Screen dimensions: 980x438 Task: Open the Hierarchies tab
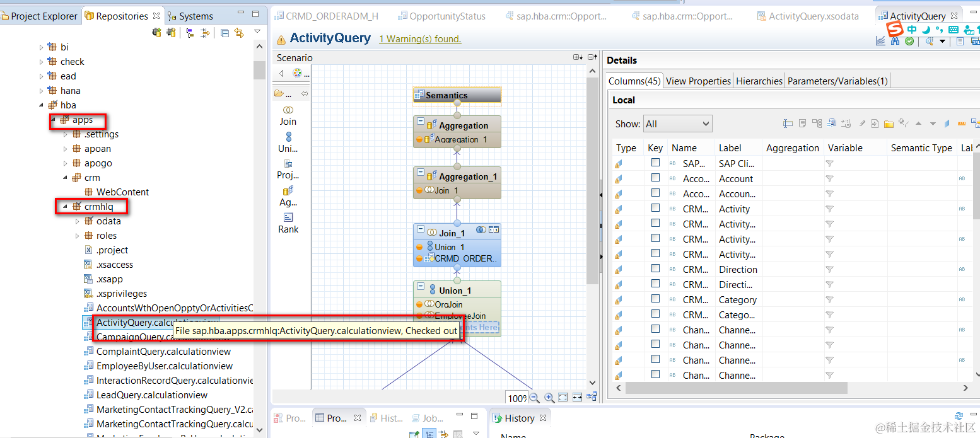pos(759,81)
